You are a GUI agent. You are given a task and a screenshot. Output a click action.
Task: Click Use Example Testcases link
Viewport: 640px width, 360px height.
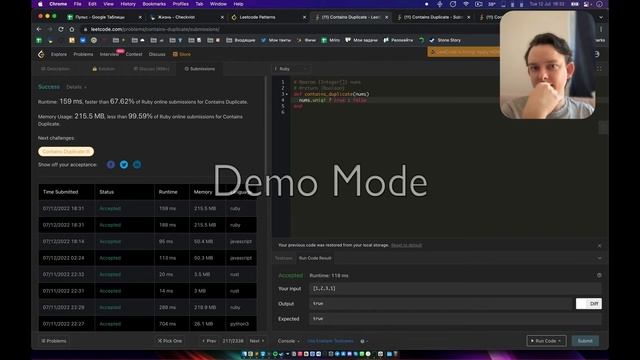(x=330, y=341)
